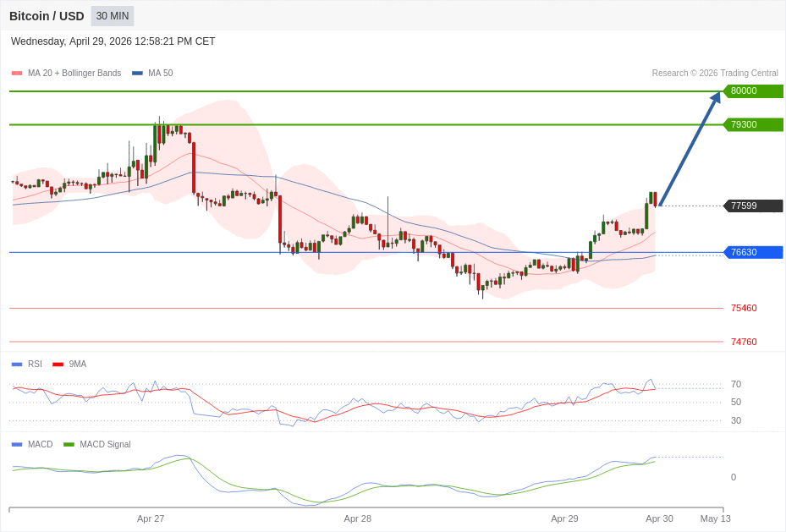Select the Apr 28 date on time axis
This screenshot has height=532, width=786.
358,518
